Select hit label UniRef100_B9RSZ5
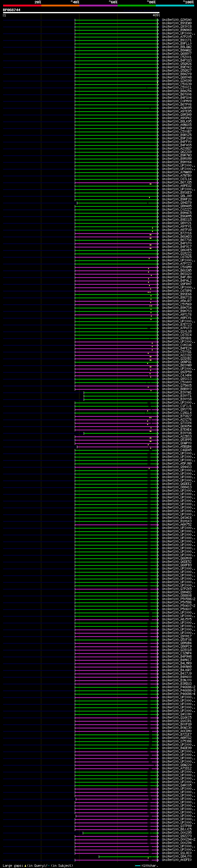This screenshot has height=868, width=197. pos(176,135)
